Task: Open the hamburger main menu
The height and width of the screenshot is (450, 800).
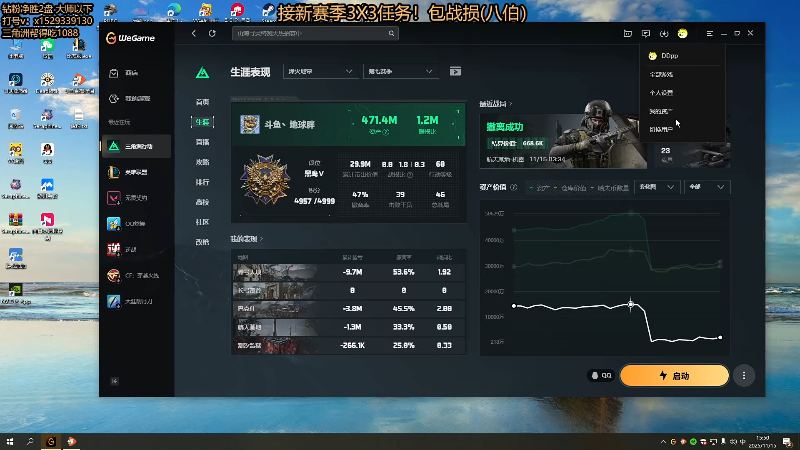Action: tap(709, 34)
